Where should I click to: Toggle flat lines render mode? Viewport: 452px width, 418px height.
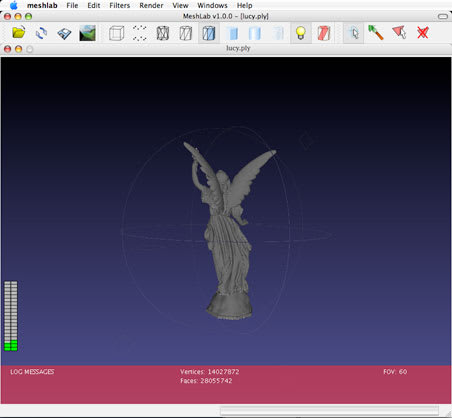[209, 33]
